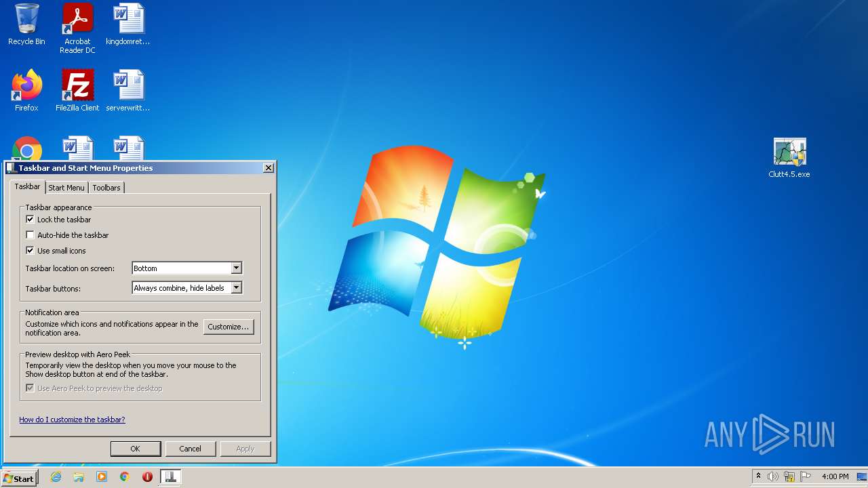
Task: Select the Taskbar tab
Action: pyautogui.click(x=28, y=186)
